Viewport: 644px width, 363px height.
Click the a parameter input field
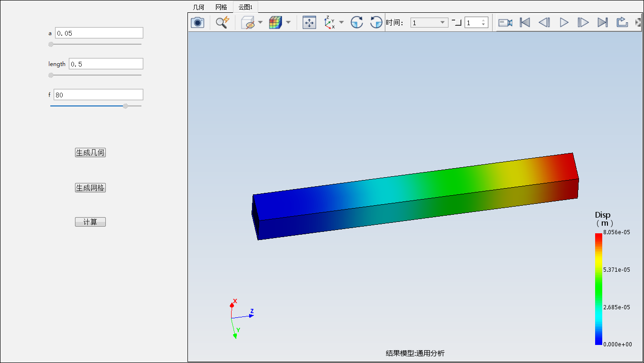tap(99, 33)
